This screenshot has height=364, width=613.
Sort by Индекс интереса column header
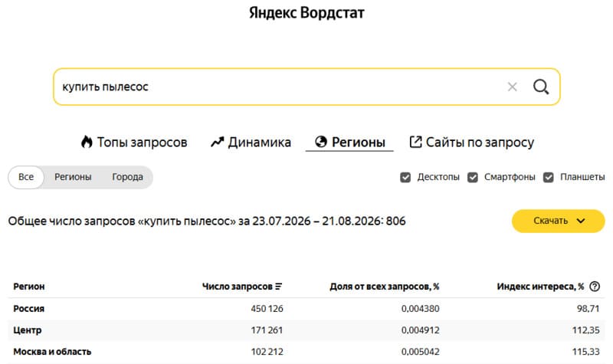(541, 287)
